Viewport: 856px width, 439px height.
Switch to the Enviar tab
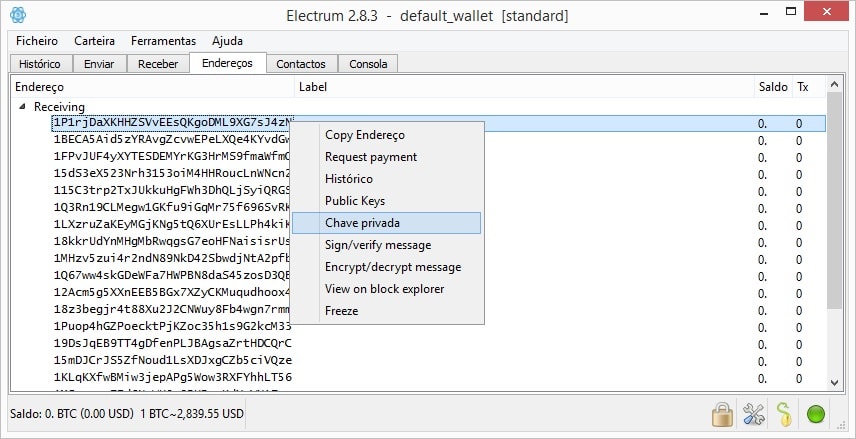pyautogui.click(x=99, y=64)
